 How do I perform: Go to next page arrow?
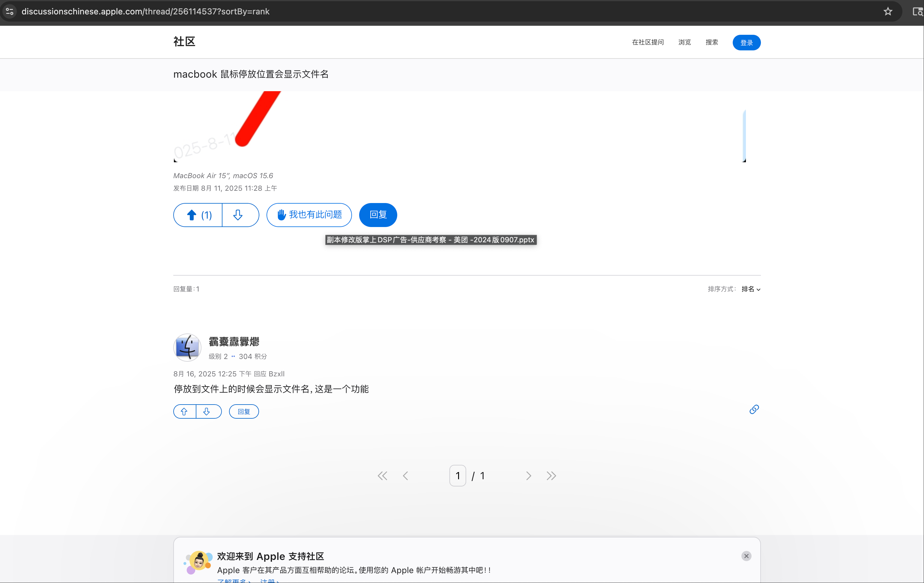coord(528,476)
